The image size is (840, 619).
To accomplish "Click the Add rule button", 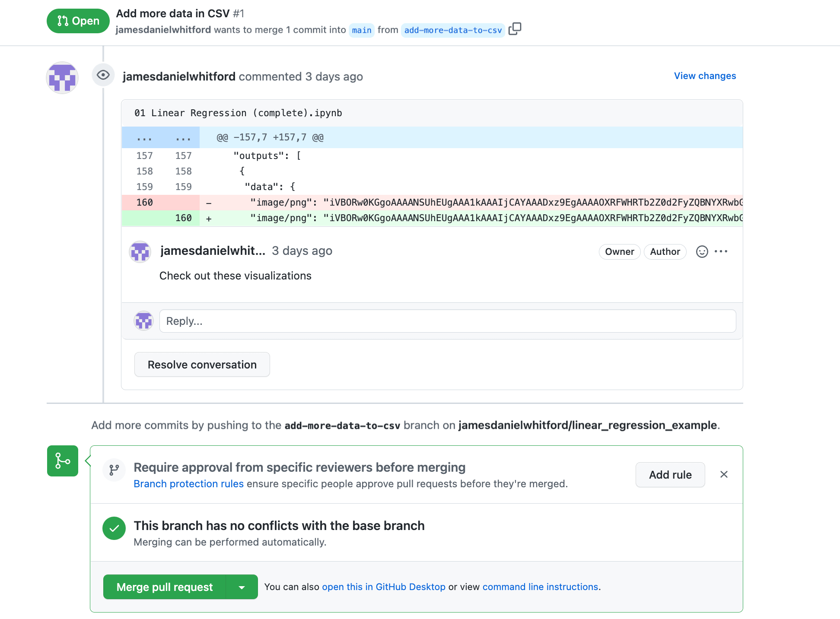I will coord(670,474).
